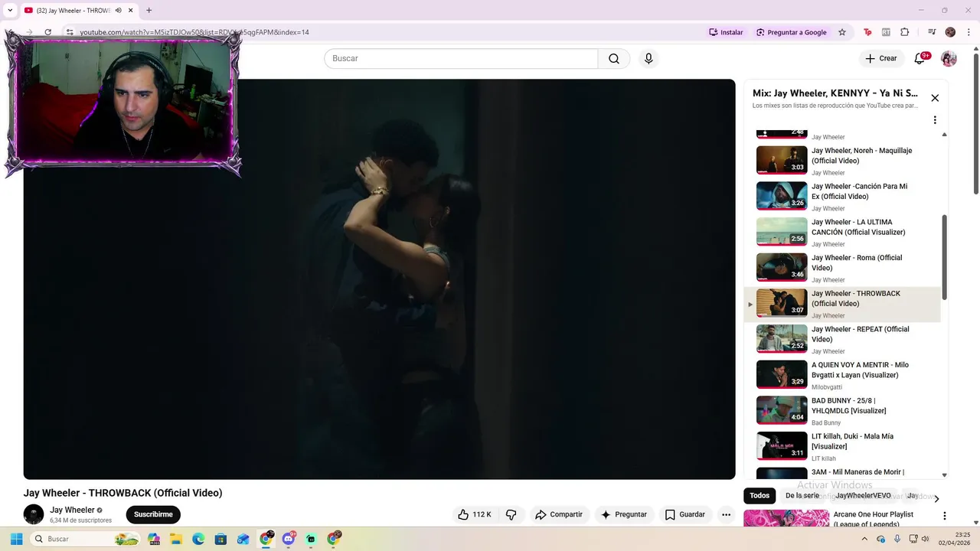Close the mix playlist panel
This screenshot has height=551, width=980.
(x=935, y=98)
